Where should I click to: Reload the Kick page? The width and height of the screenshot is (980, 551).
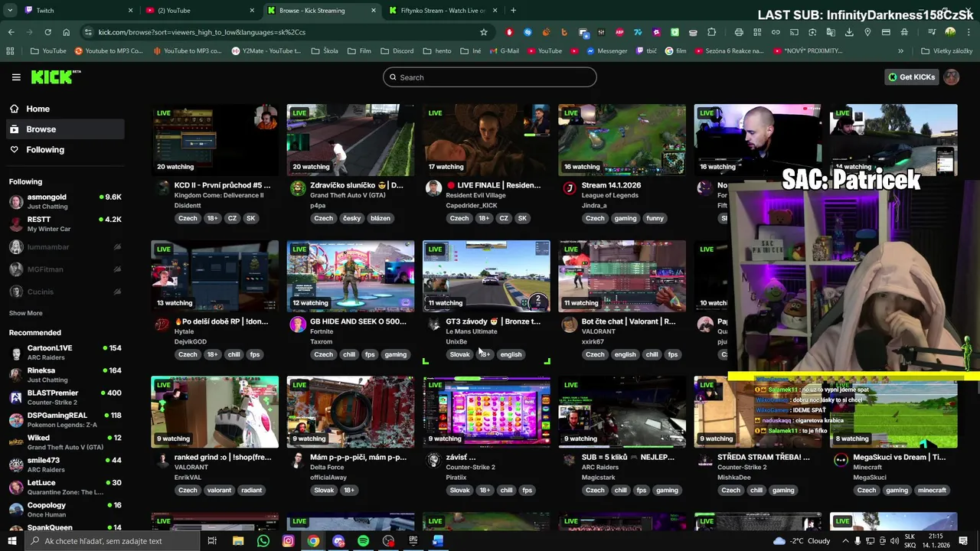[x=47, y=32]
